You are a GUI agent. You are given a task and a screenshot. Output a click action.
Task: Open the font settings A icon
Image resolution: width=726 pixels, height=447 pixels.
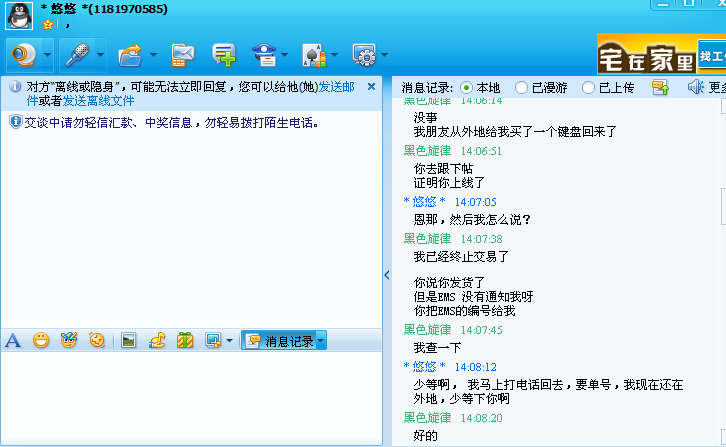(x=13, y=340)
